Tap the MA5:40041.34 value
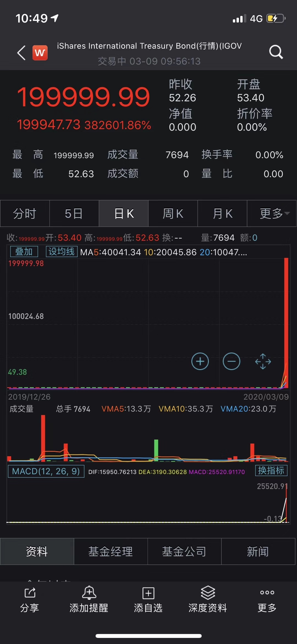297x644 pixels. 111,252
